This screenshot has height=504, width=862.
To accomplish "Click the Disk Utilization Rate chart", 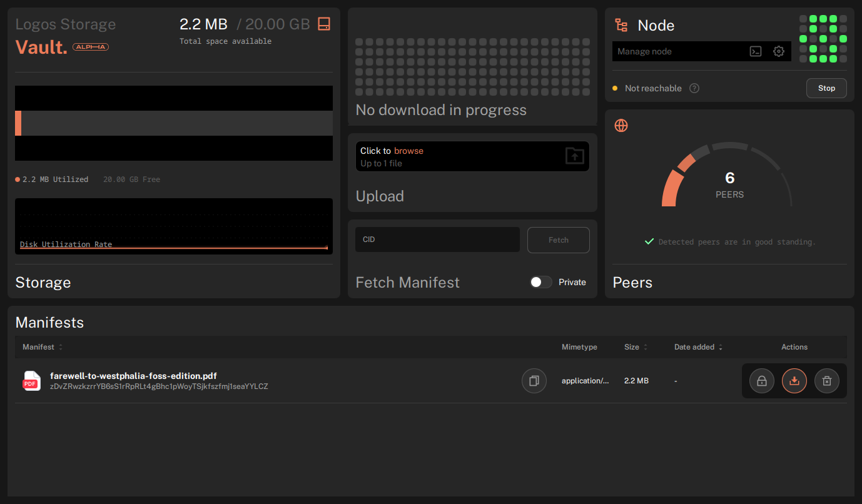I will coord(174,226).
